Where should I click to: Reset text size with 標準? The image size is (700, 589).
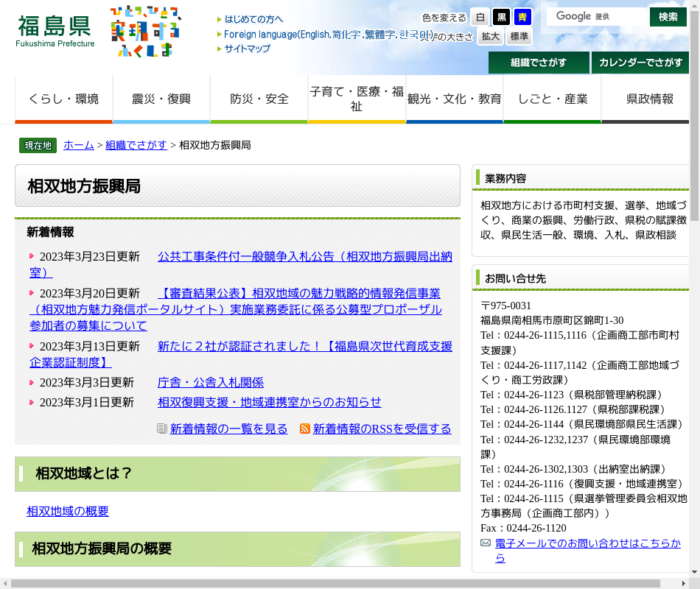(x=519, y=37)
